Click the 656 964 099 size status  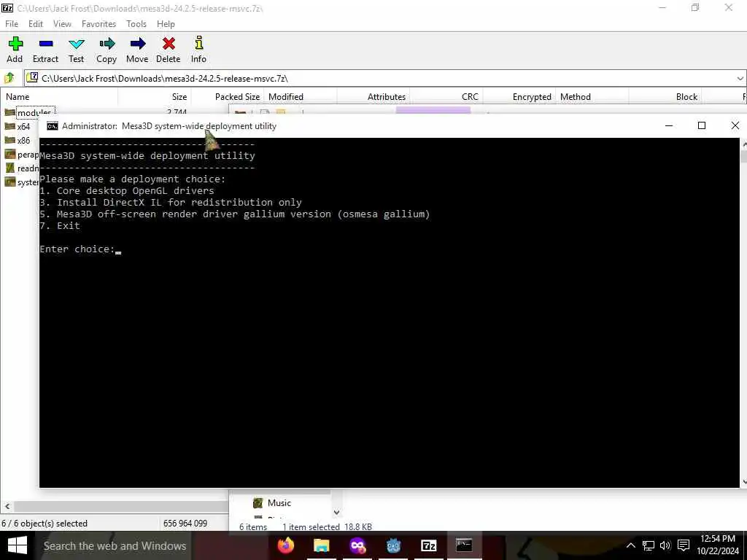coord(185,524)
